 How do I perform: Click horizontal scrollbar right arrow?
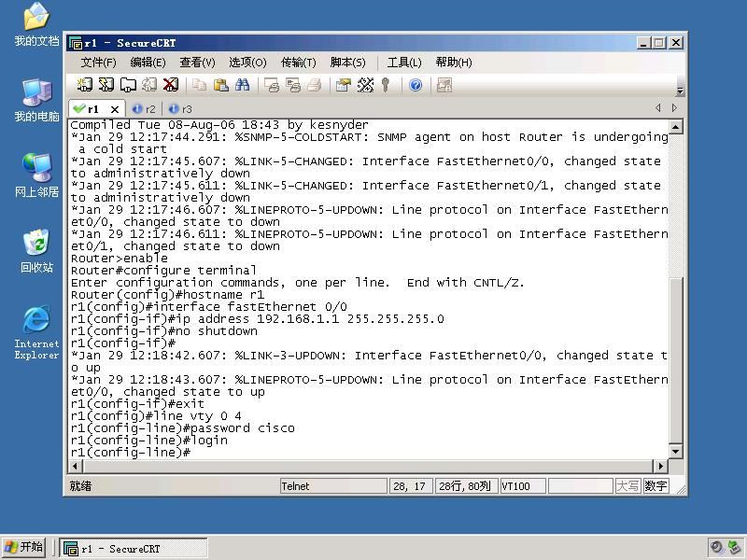660,466
